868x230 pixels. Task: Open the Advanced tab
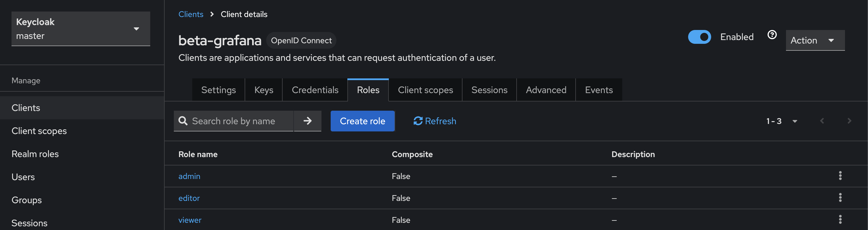click(546, 90)
